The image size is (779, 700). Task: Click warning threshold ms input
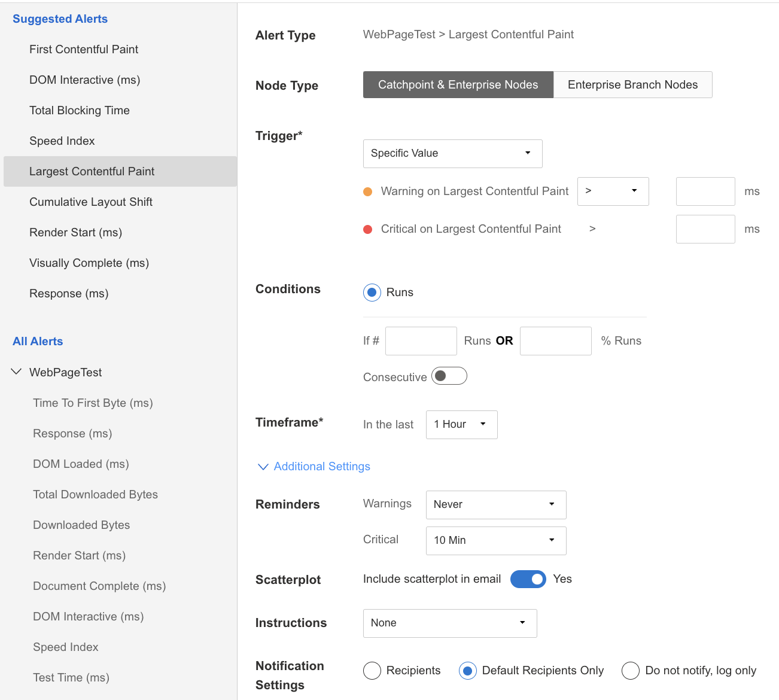click(x=705, y=191)
